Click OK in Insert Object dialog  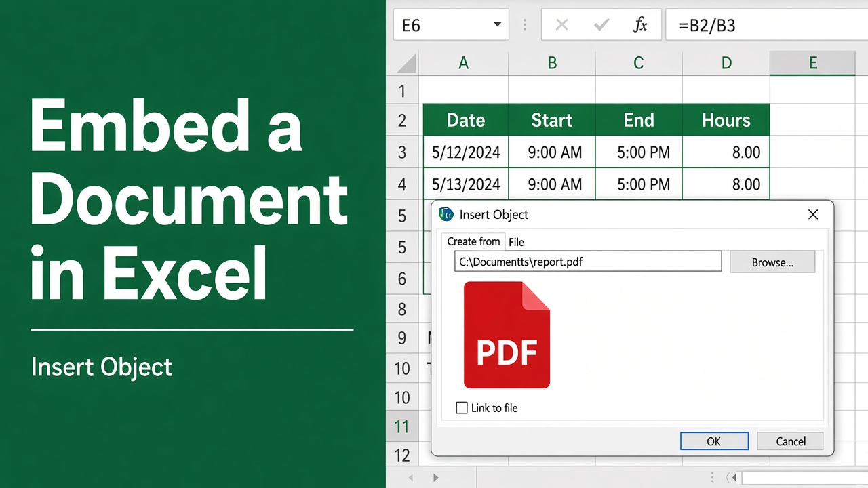pos(714,441)
